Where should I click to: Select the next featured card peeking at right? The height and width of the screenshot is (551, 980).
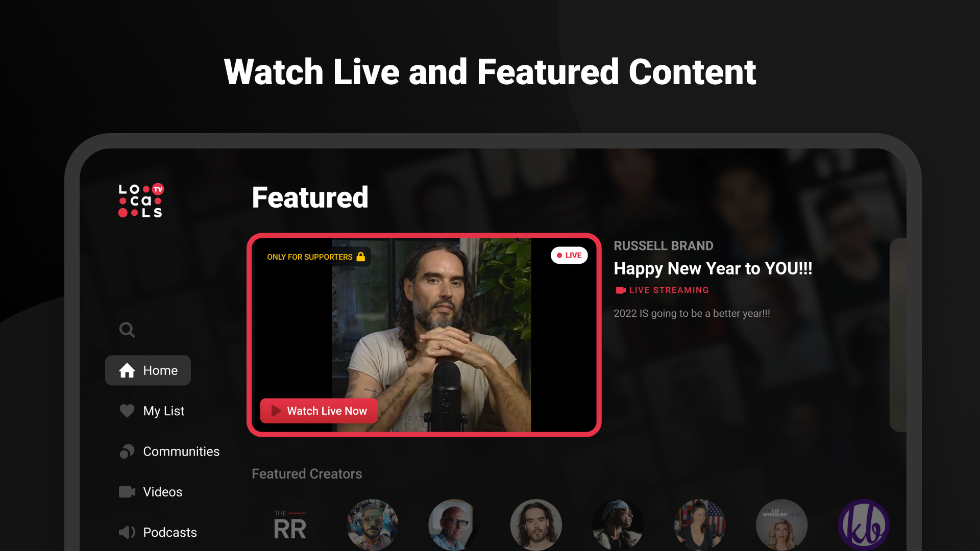pos(898,335)
